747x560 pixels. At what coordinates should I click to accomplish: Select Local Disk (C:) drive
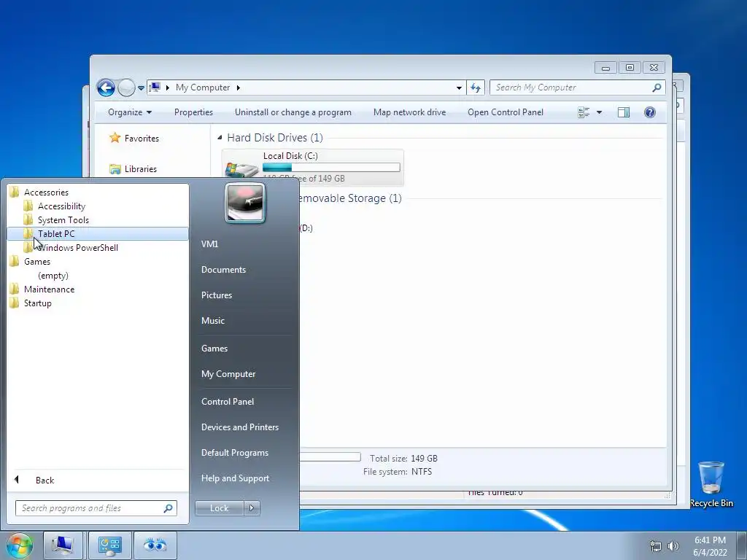tap(312, 167)
